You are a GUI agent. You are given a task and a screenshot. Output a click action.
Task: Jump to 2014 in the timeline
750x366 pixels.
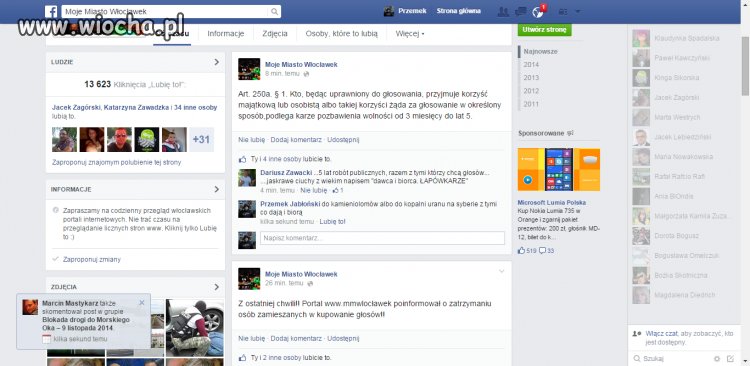coord(531,64)
